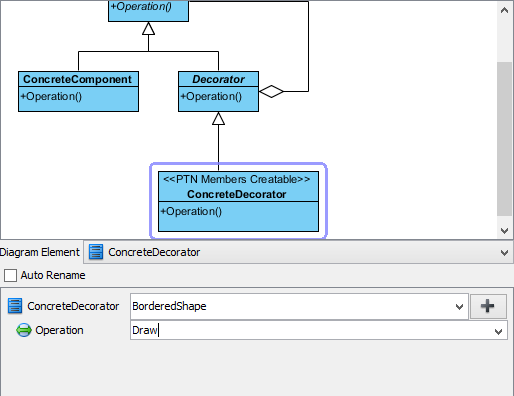Viewport: 514px width, 396px height.
Task: Click the blue class icon next to ConcreteDecorator field
Action: [x=15, y=306]
